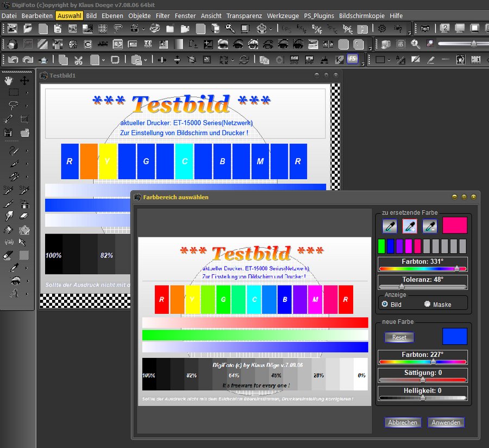Select the Hand pan tool
This screenshot has width=489, height=448.
tap(9, 80)
